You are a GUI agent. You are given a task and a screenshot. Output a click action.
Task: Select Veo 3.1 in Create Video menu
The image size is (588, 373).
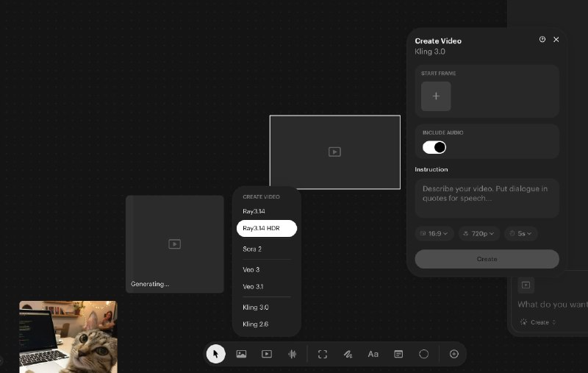pyautogui.click(x=253, y=287)
